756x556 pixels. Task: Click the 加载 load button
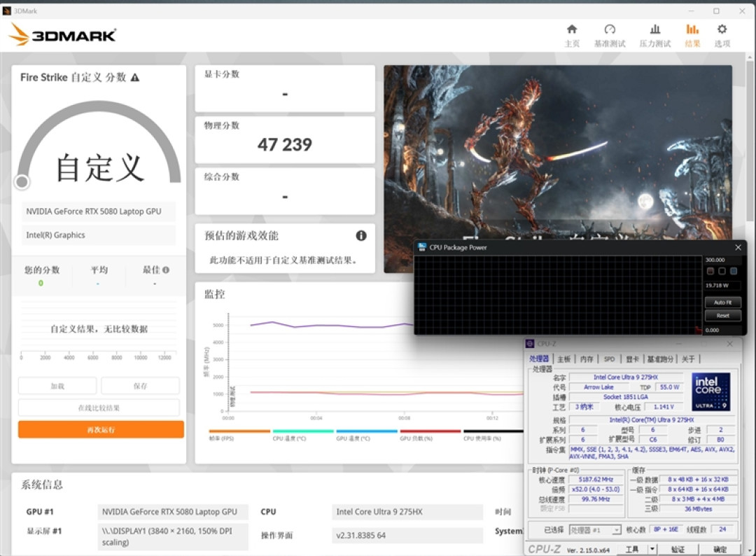click(57, 386)
